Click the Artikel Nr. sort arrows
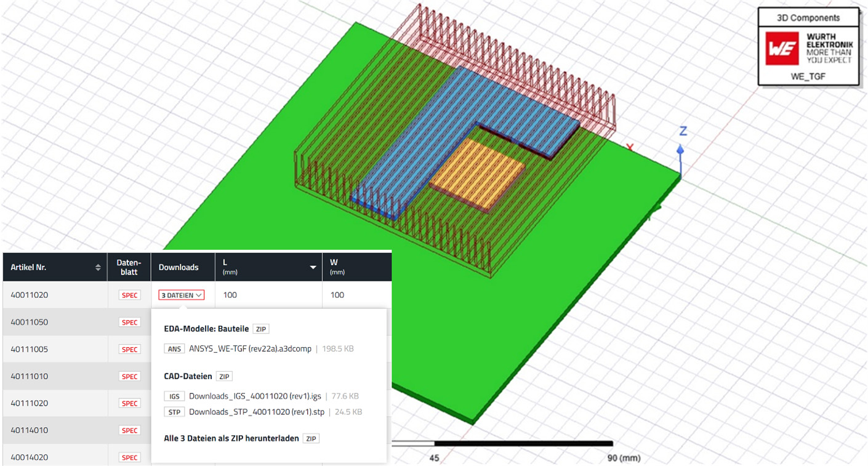The height and width of the screenshot is (466, 868). pyautogui.click(x=98, y=267)
